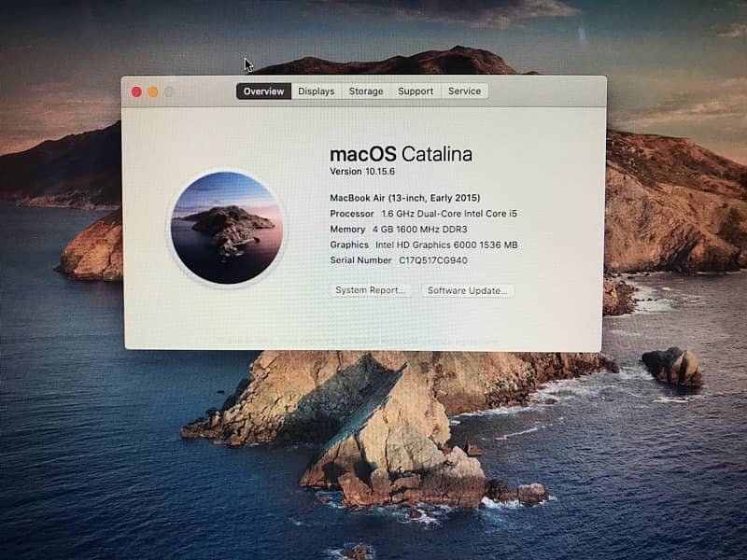Click the Intel HD Graphics 6000 value
Image resolution: width=747 pixels, height=560 pixels.
click(x=432, y=245)
